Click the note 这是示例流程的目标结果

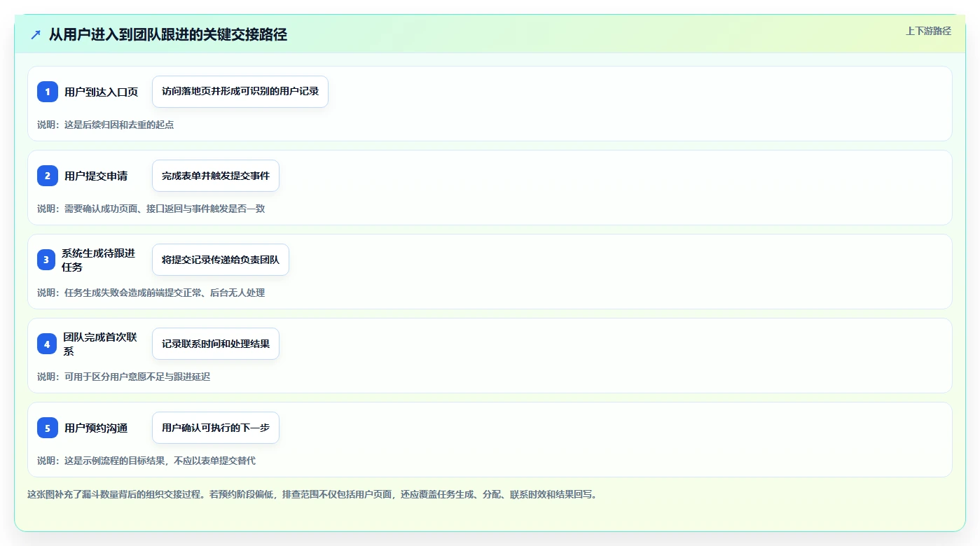146,461
